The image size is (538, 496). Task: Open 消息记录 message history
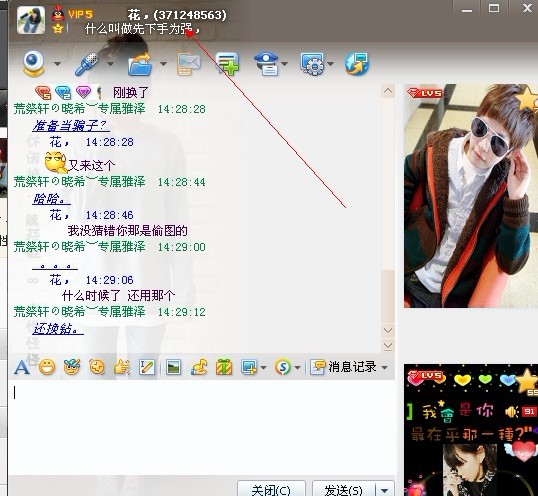(x=343, y=367)
